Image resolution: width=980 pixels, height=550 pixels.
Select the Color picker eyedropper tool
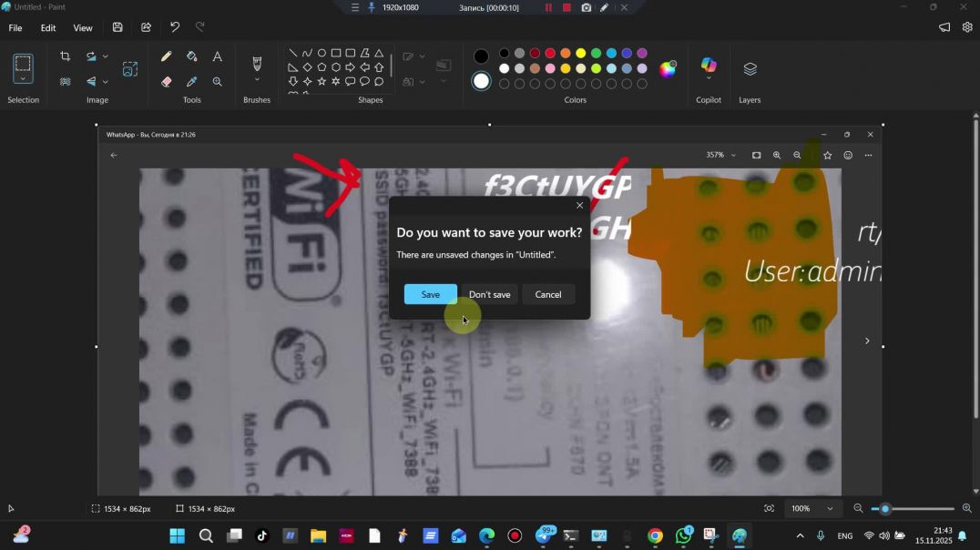pyautogui.click(x=191, y=81)
